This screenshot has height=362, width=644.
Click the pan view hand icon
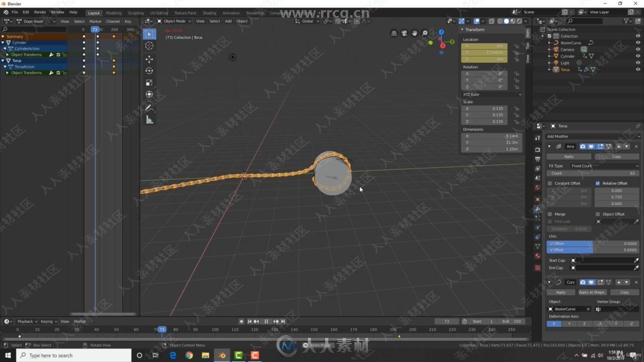click(x=415, y=33)
